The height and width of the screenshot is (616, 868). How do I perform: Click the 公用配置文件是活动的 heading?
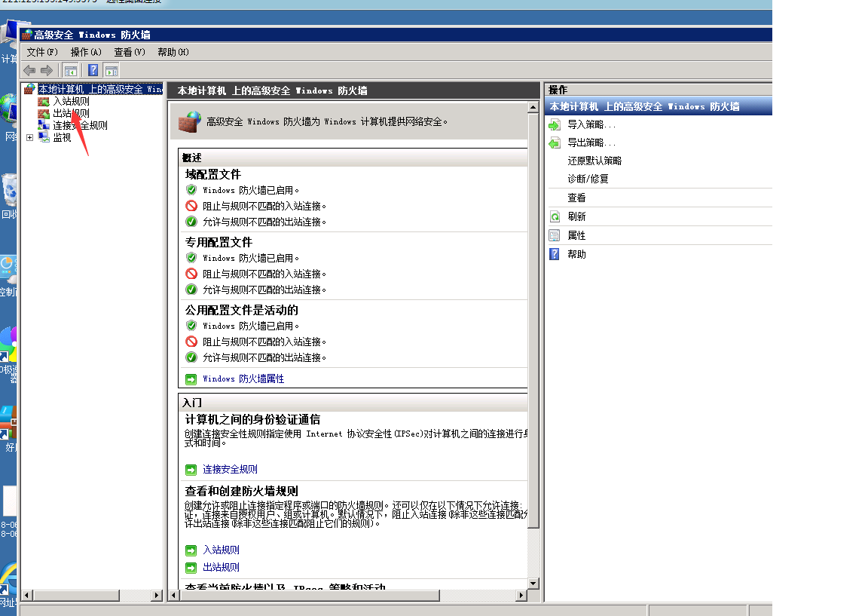coord(241,310)
